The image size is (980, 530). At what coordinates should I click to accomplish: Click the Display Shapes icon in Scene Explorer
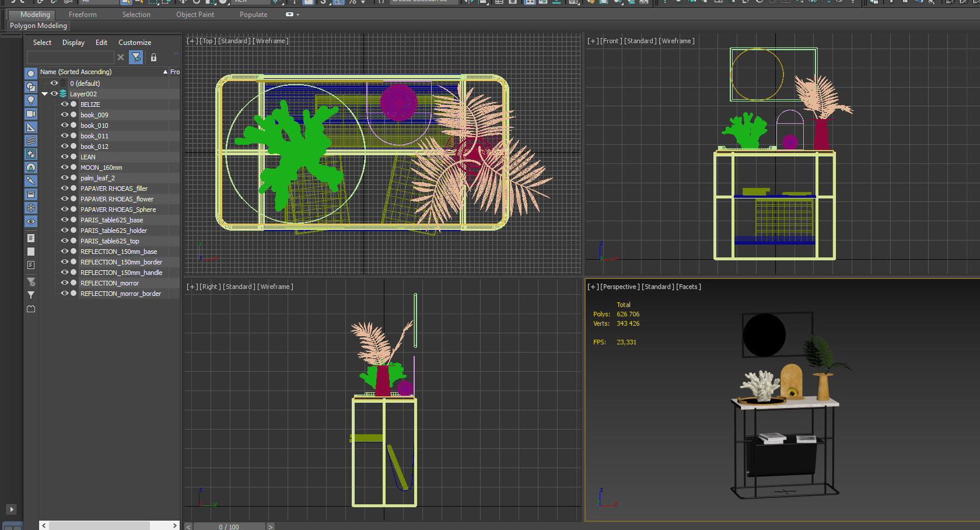[30, 86]
